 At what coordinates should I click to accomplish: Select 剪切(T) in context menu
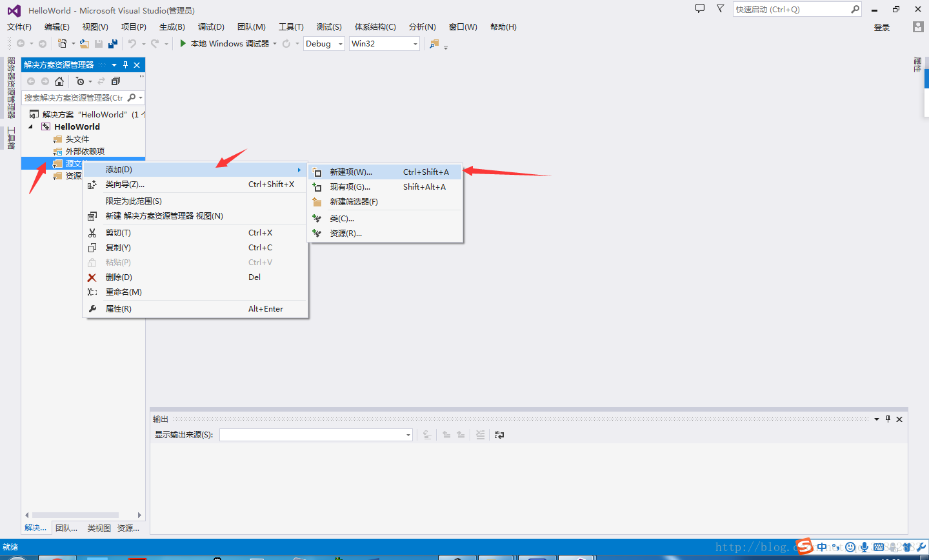pyautogui.click(x=195, y=233)
